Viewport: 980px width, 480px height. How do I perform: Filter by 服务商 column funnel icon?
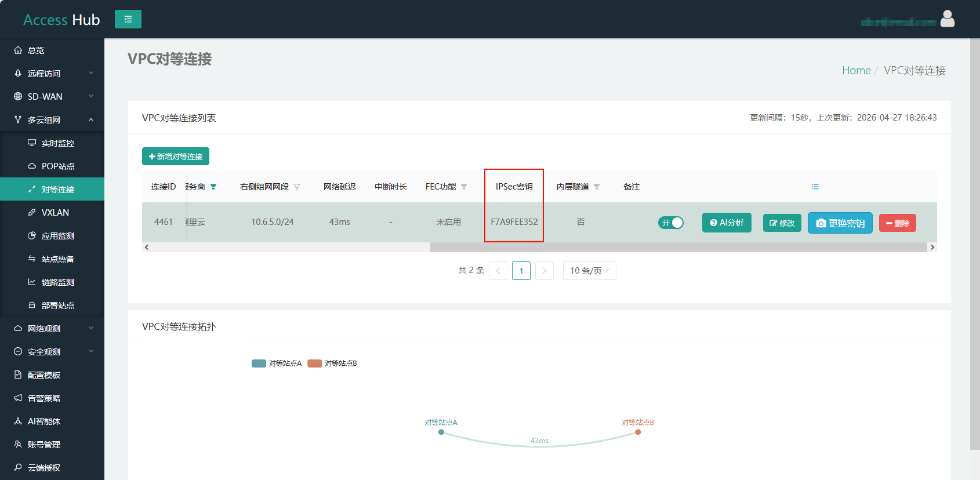pyautogui.click(x=213, y=187)
